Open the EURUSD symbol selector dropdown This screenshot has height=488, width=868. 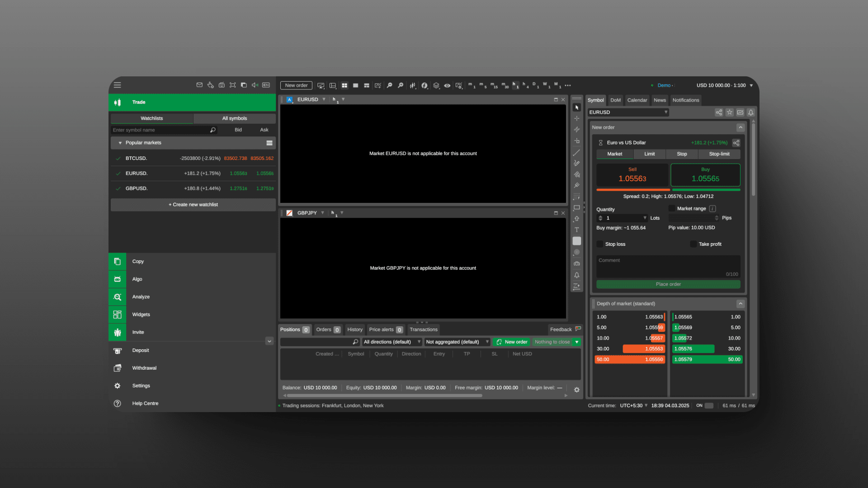pyautogui.click(x=666, y=112)
